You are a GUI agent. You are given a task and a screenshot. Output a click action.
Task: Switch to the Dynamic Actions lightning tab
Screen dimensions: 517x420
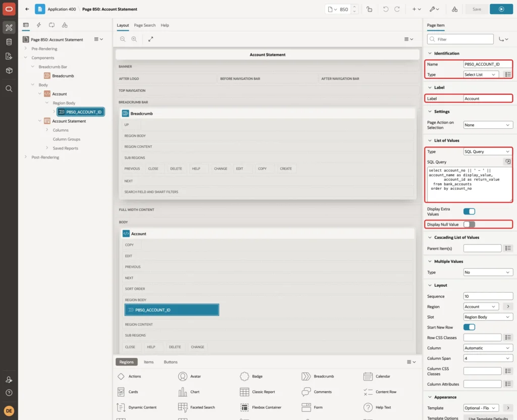39,25
